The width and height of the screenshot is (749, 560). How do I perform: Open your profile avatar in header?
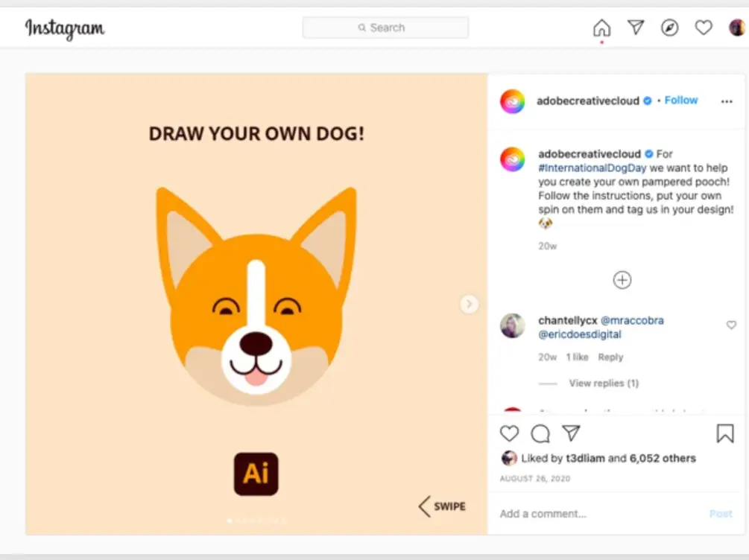tap(736, 28)
